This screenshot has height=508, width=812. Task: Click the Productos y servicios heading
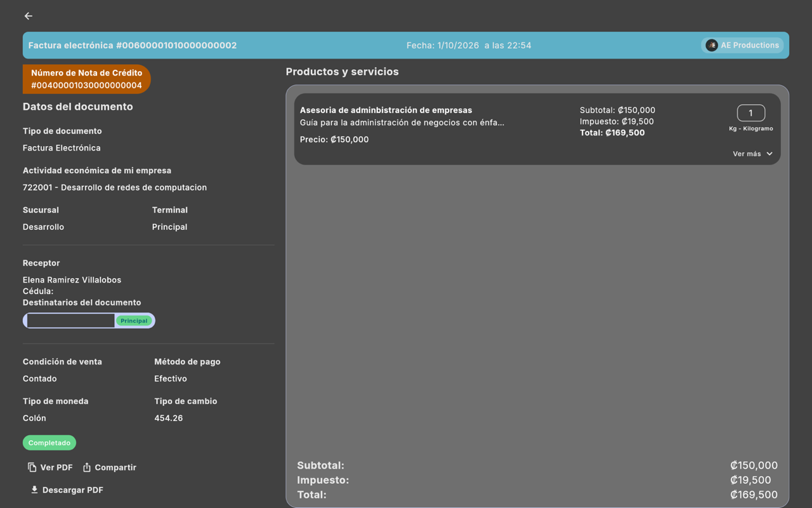coord(343,72)
